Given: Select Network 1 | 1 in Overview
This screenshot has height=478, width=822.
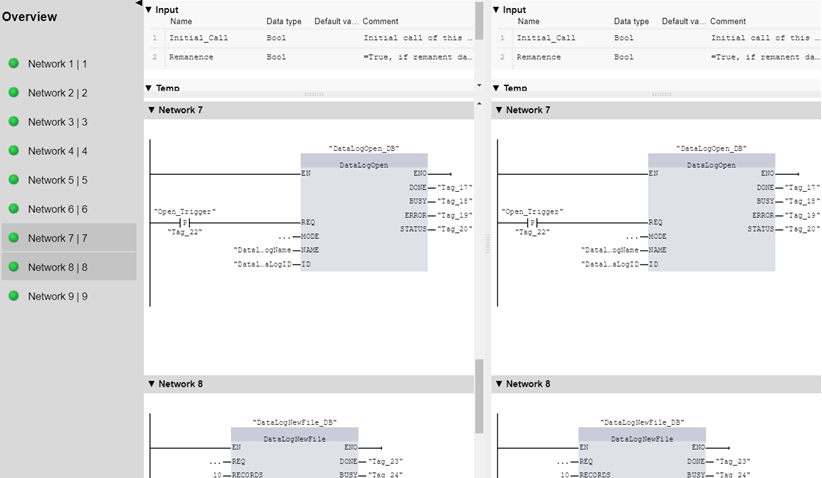Looking at the screenshot, I should (69, 64).
